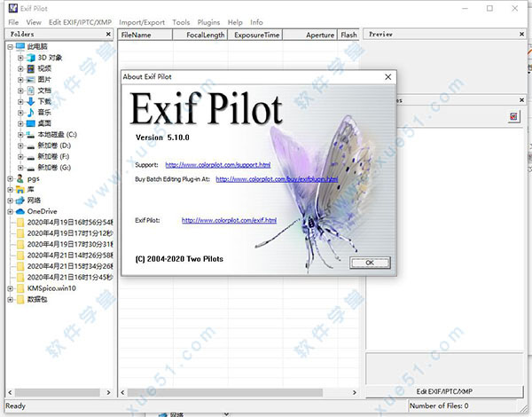Click the pgs user icon
Viewport: 532px width, 417px height.
[20, 178]
